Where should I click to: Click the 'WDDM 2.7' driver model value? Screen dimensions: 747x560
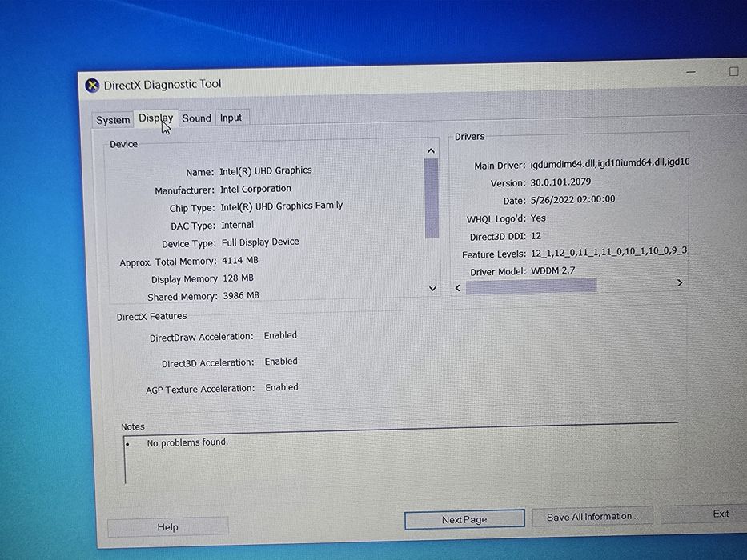pyautogui.click(x=553, y=270)
